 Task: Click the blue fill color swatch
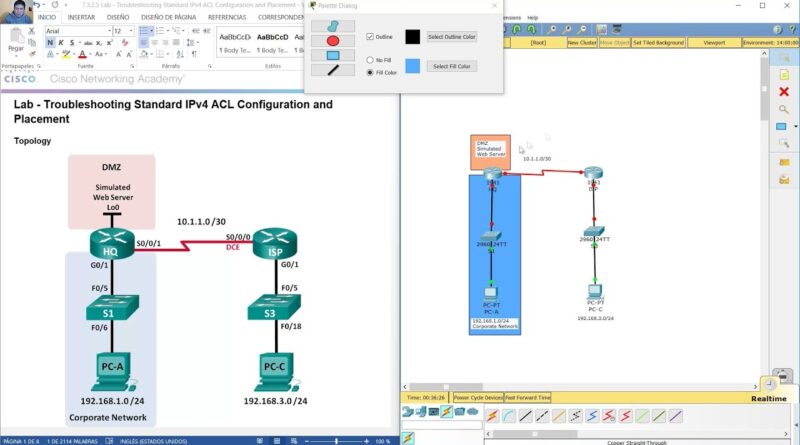point(412,66)
